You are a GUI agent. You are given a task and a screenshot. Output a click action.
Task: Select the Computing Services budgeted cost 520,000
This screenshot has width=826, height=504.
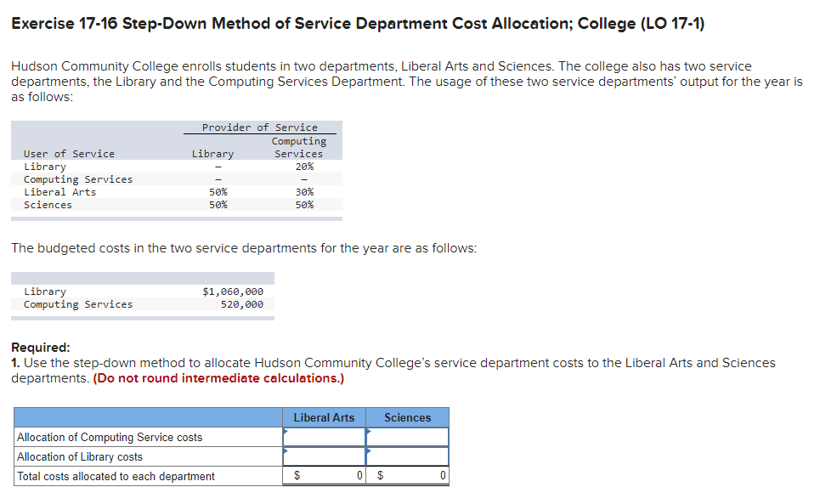point(244,304)
